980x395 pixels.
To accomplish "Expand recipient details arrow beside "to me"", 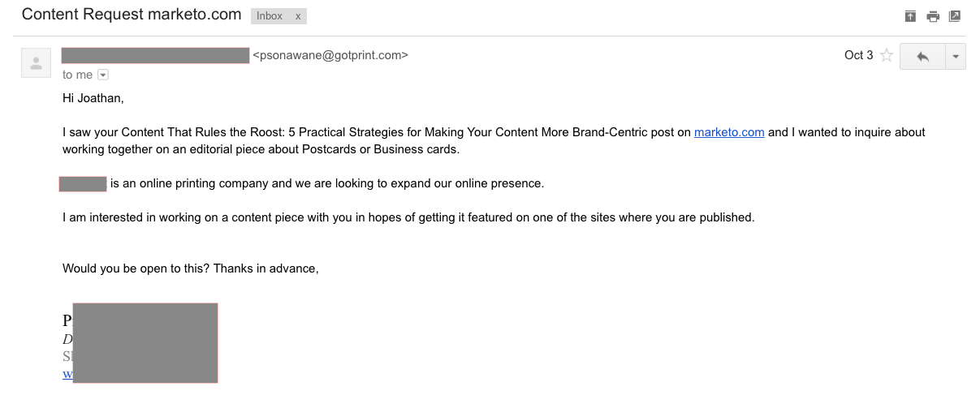I will tap(102, 75).
